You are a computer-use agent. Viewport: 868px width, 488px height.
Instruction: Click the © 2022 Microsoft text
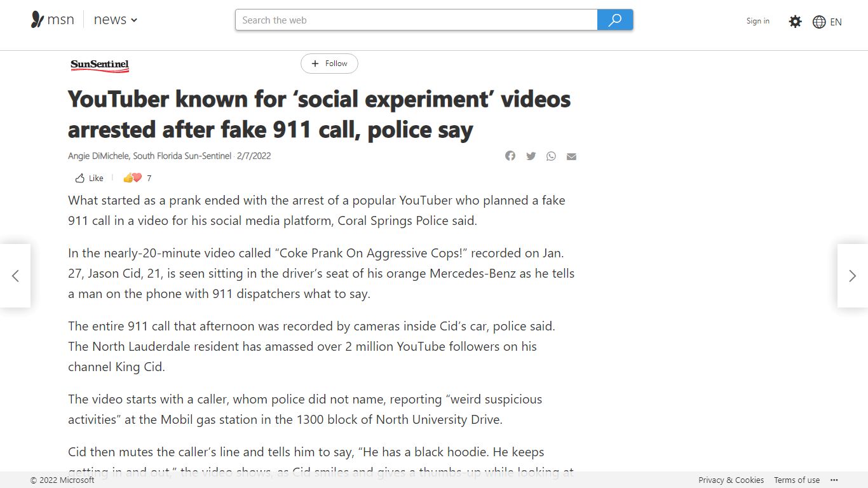(62, 480)
